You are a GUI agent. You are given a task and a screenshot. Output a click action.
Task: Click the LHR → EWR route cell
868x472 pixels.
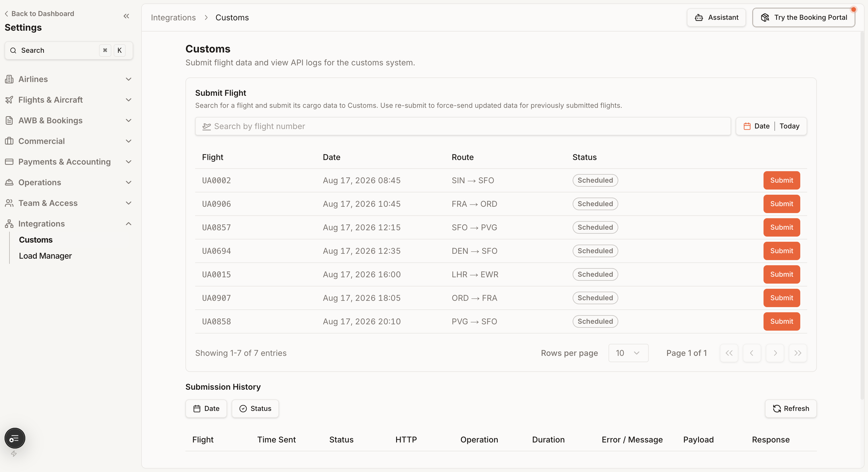coord(475,274)
